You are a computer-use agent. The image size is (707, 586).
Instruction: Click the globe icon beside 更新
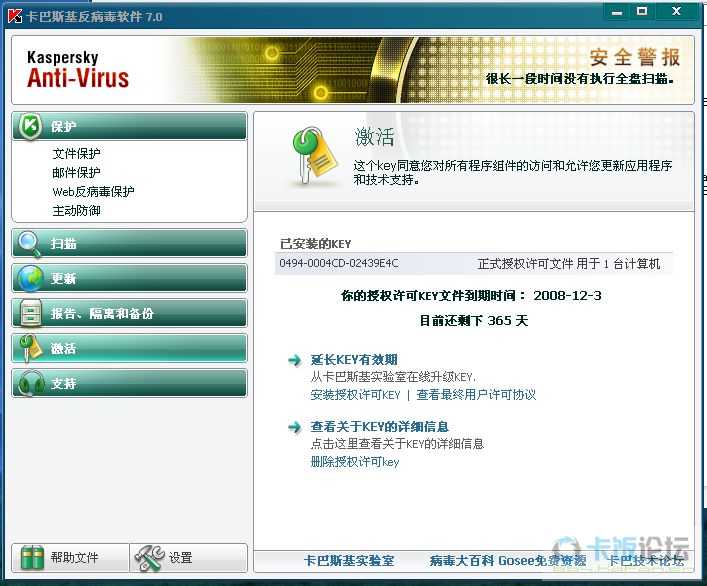[30, 278]
